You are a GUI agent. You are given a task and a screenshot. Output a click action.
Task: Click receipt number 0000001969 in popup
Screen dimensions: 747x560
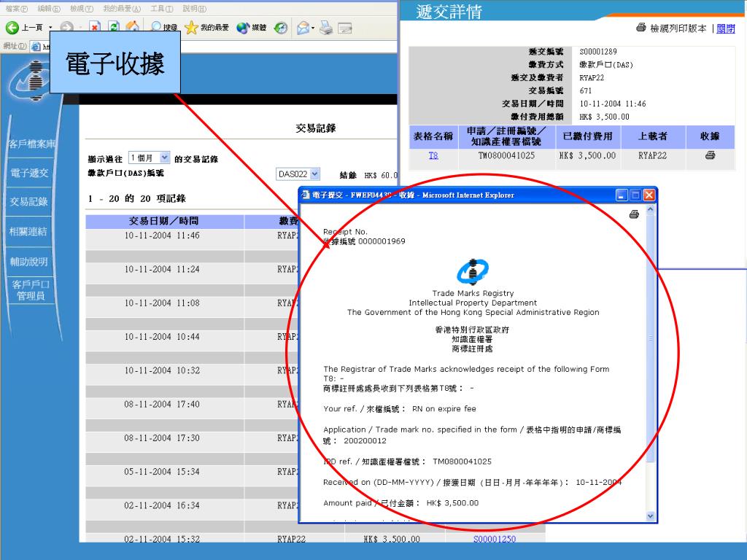382,241
